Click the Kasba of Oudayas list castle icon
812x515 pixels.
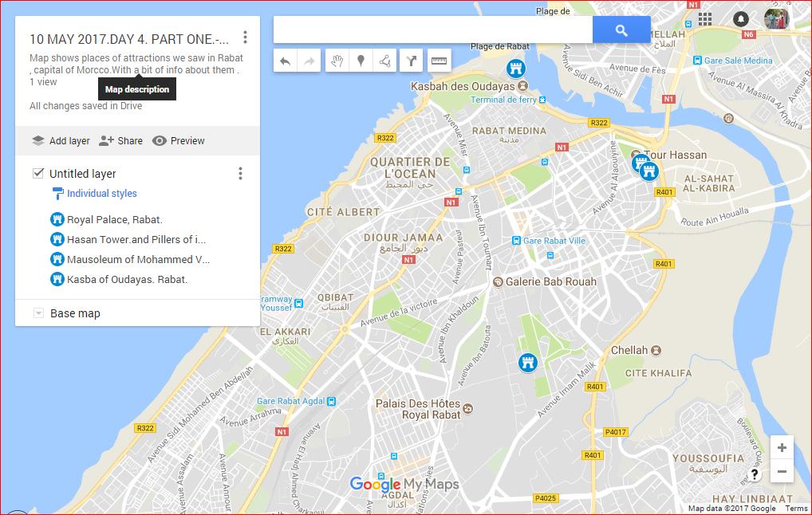coord(57,280)
